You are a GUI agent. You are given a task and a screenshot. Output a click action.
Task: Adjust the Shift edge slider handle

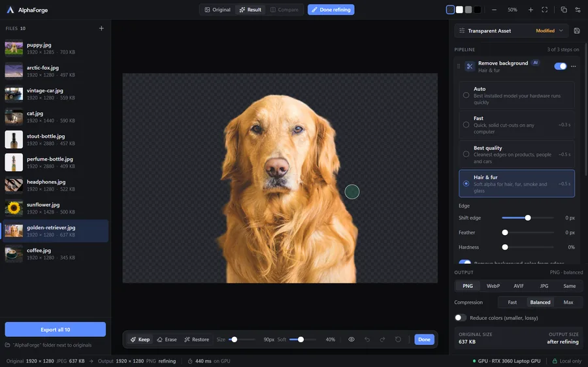pos(528,218)
